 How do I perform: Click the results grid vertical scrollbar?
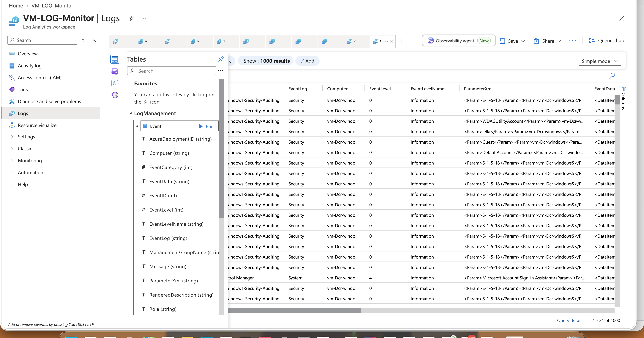[x=617, y=100]
